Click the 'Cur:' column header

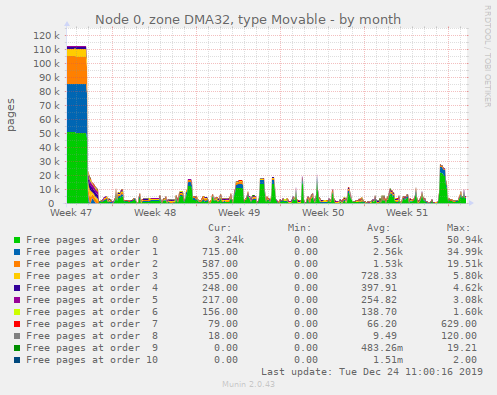[x=220, y=228]
